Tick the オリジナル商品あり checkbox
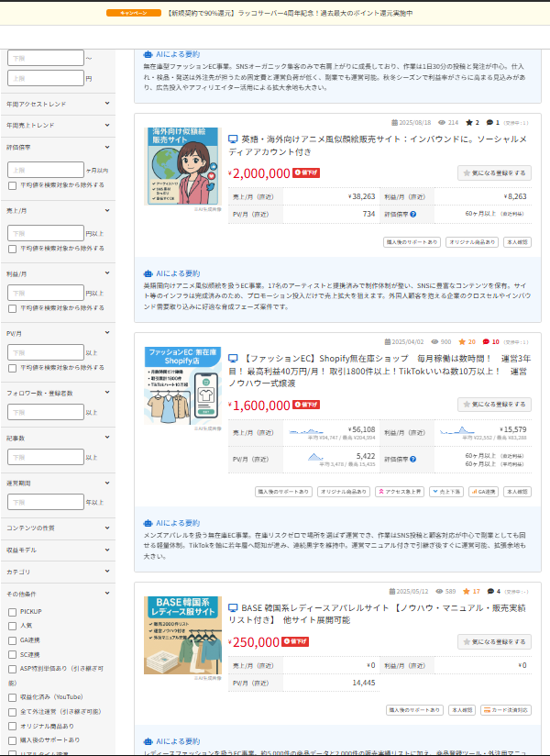The width and height of the screenshot is (550, 756). click(12, 726)
